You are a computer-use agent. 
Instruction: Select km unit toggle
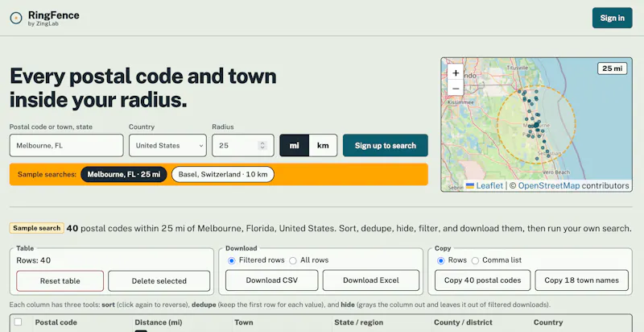click(324, 146)
